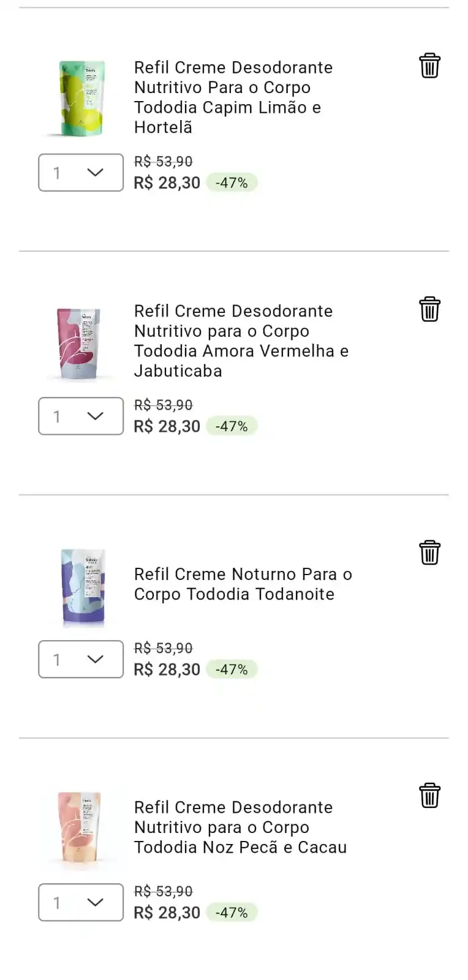Open quantity dropdown for Capim Limão e Hortelã
Screen dimensions: 468x980
[x=81, y=173]
